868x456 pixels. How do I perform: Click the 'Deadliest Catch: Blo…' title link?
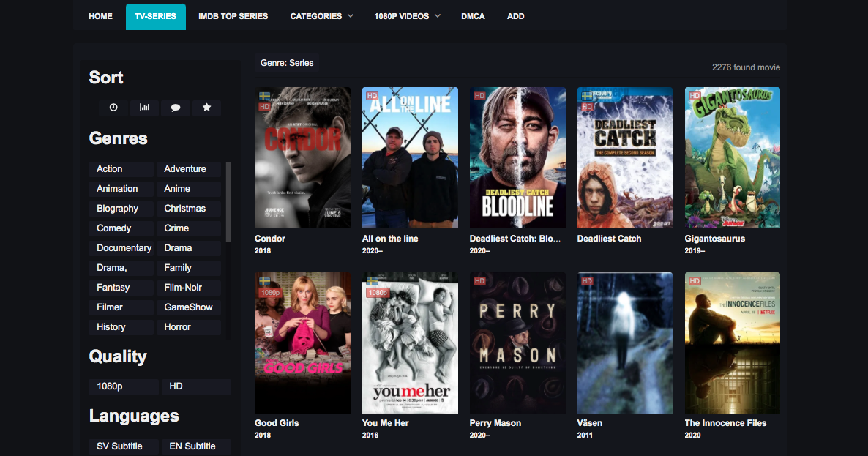(x=515, y=239)
